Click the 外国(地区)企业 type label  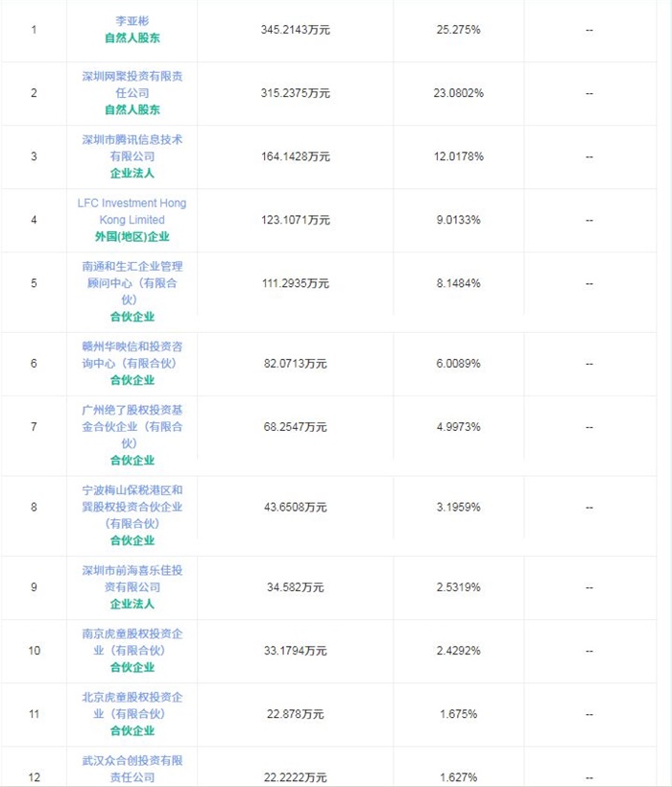point(132,237)
